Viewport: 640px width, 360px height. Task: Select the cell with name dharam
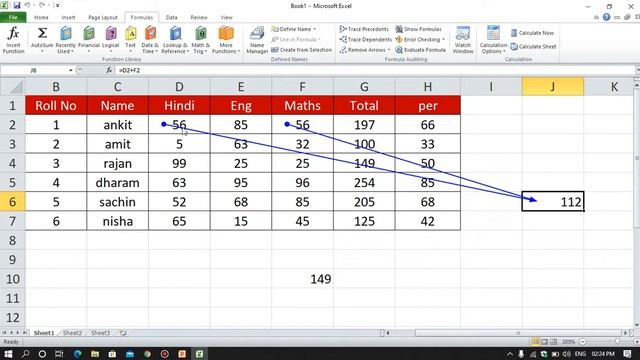click(118, 182)
